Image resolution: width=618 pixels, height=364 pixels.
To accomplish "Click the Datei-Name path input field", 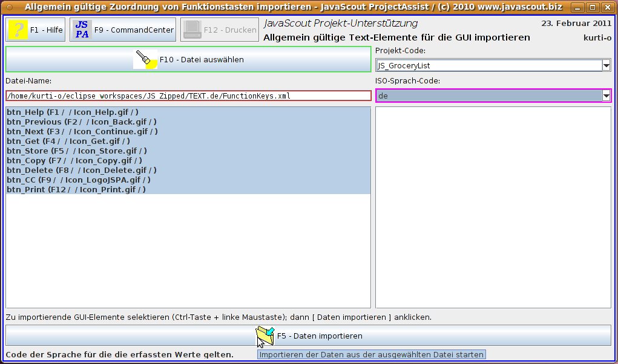I will [188, 96].
